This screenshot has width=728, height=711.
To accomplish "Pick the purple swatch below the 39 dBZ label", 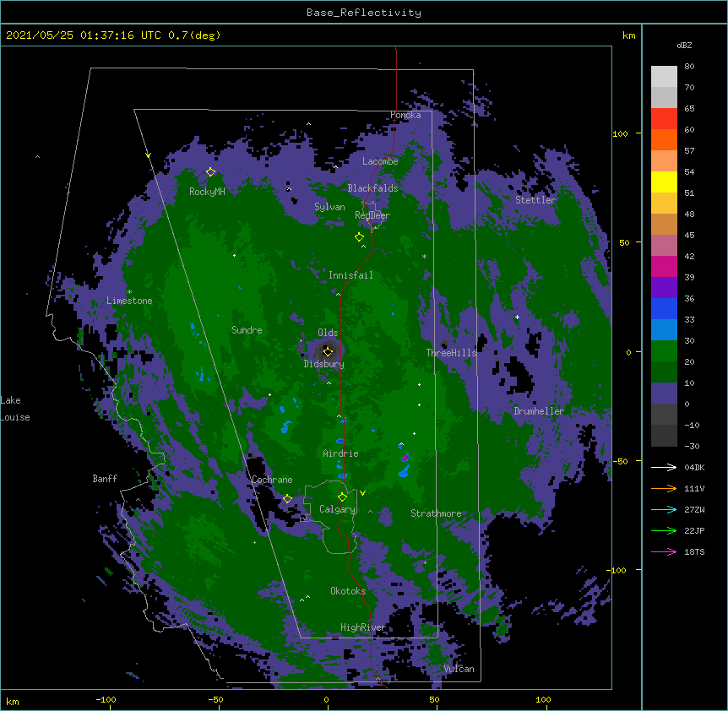I will pos(664,287).
